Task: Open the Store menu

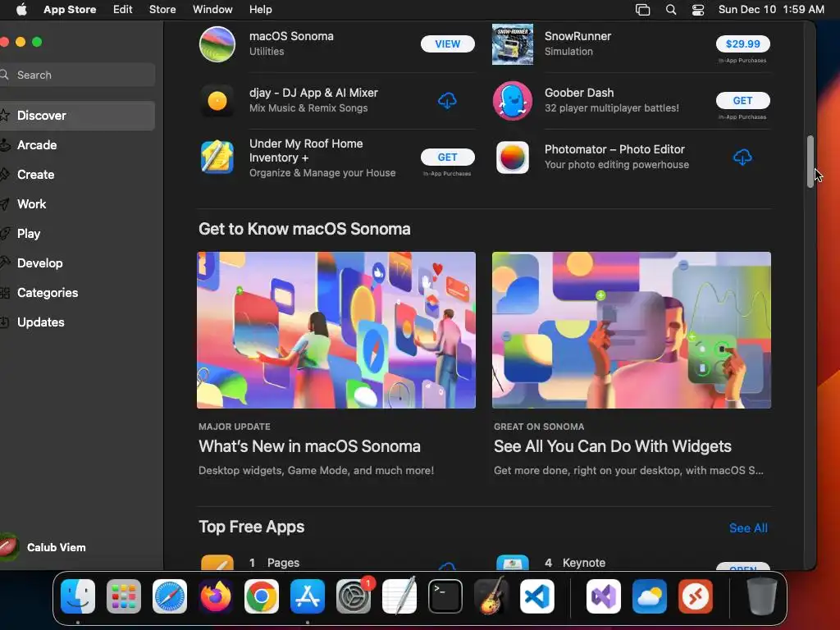Action: (x=162, y=10)
